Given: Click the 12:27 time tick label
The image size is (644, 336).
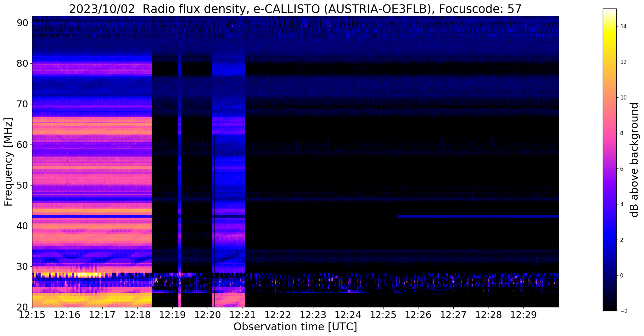Looking at the screenshot, I should (x=453, y=315).
